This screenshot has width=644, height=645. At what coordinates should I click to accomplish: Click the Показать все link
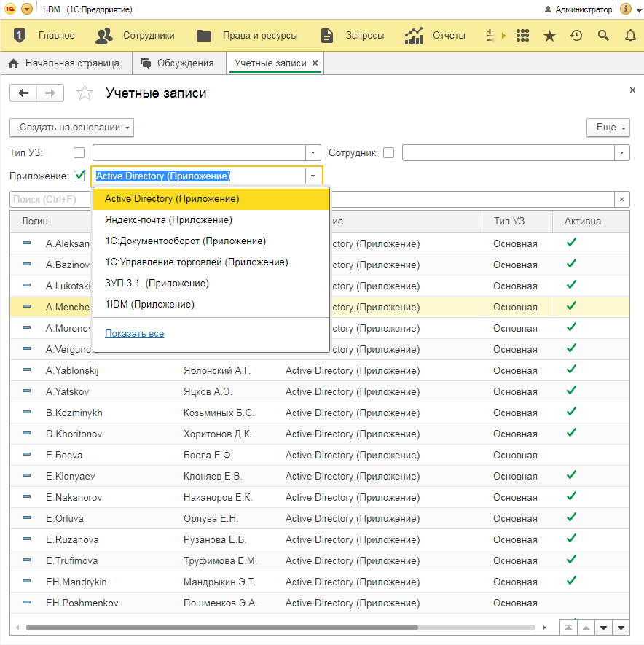tap(134, 334)
